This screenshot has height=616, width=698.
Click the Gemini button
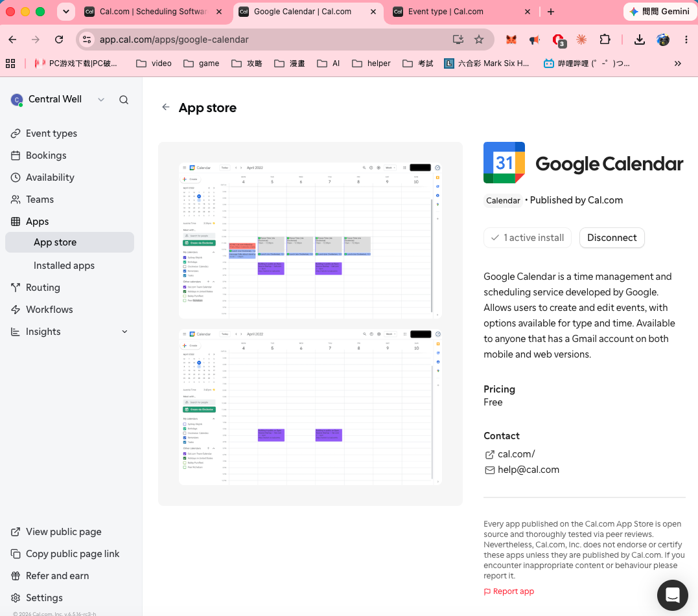coord(660,12)
